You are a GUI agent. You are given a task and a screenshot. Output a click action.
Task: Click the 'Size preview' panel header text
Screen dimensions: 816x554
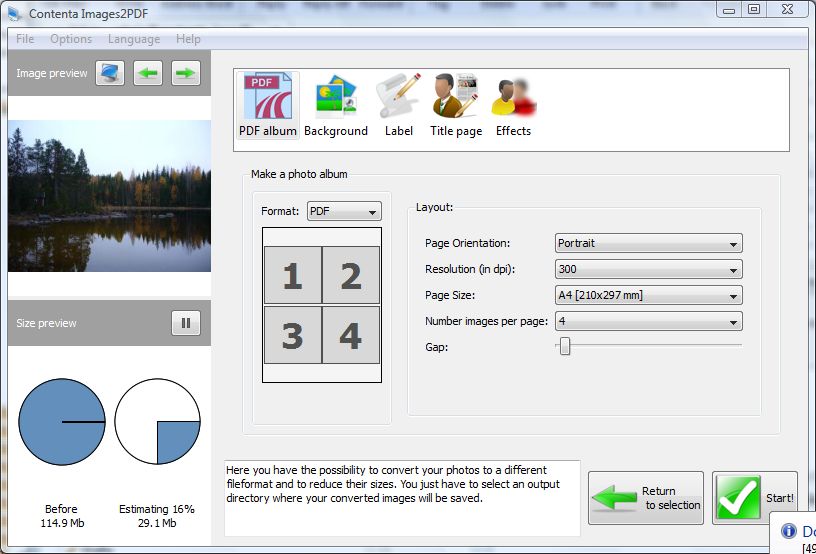pos(46,323)
